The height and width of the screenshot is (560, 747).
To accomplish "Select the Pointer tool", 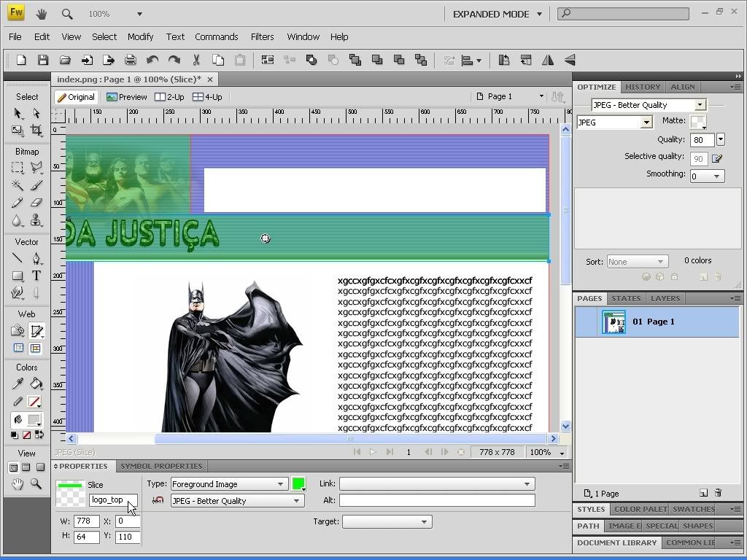I will click(18, 113).
